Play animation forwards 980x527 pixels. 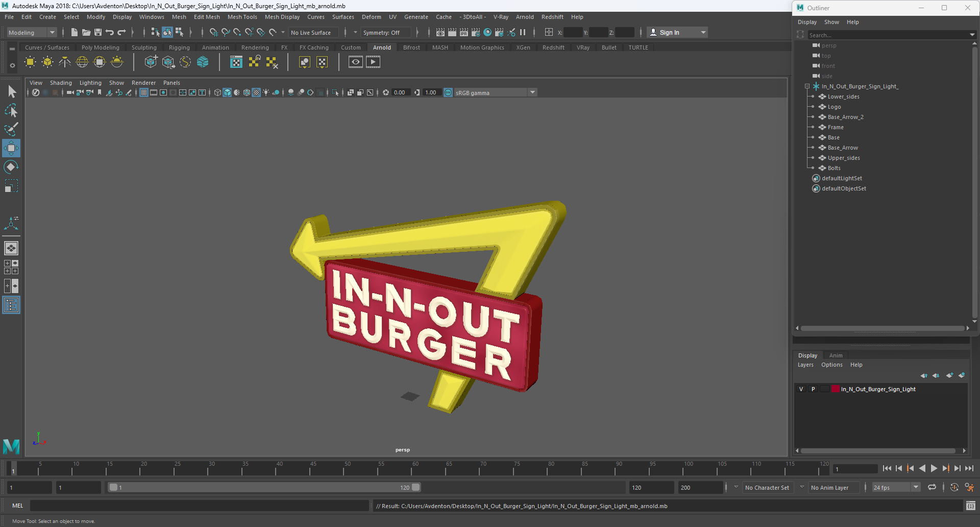pos(934,468)
